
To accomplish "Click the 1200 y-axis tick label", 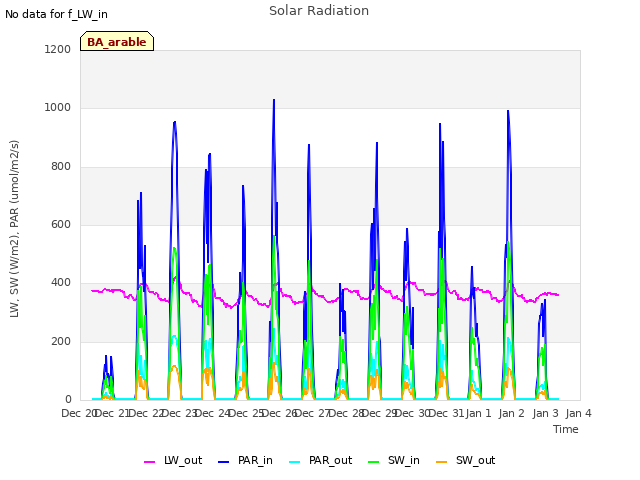I will pos(58,49).
